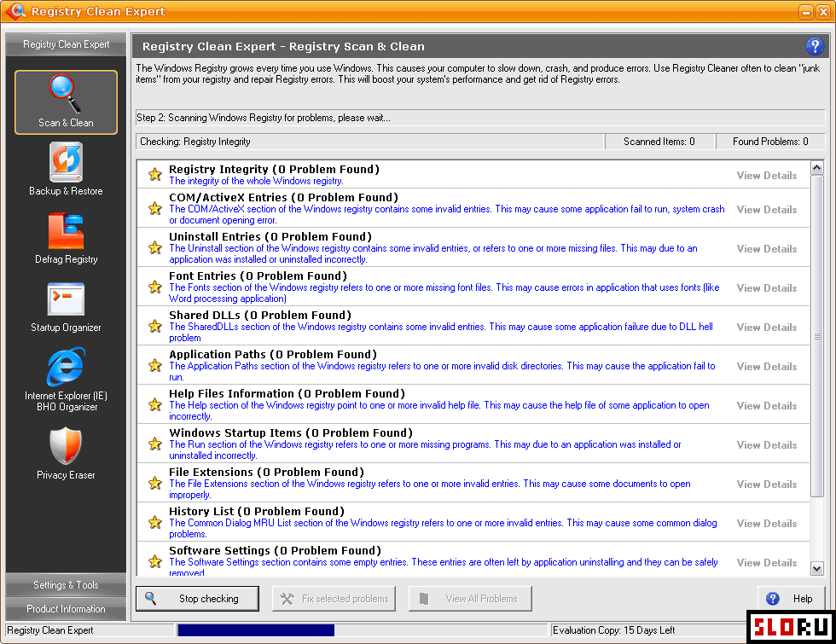View Details for Registry Integrity
The image size is (836, 644).
767,176
